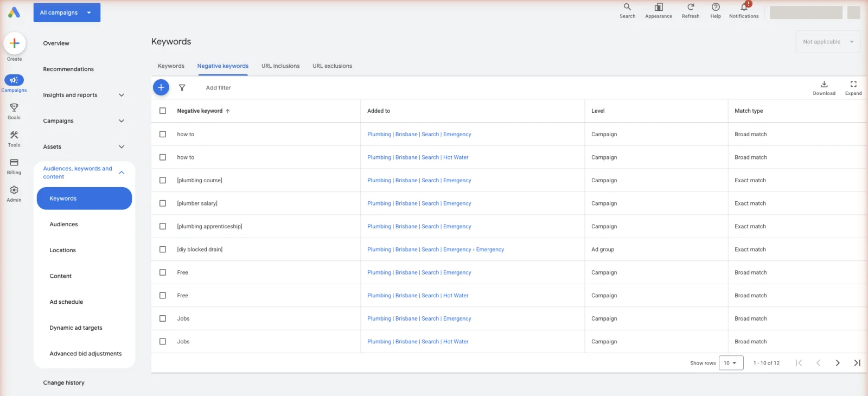
Task: Open Recommendations in the side menu
Action: pos(68,69)
